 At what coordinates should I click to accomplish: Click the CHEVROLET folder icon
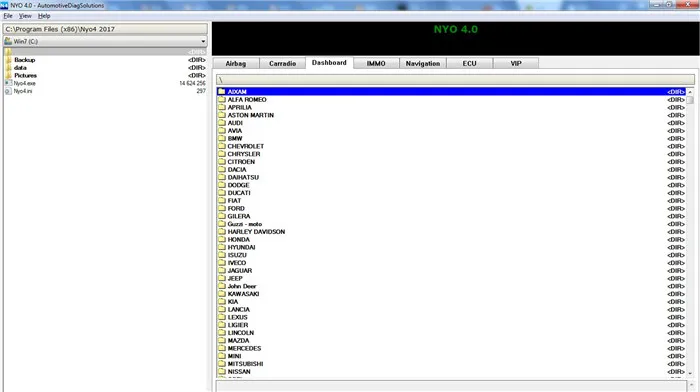(222, 146)
